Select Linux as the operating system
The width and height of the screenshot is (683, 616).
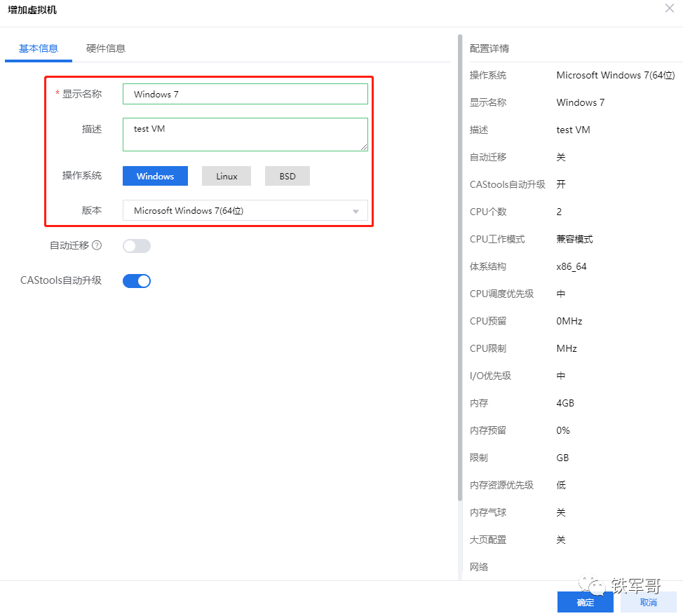pos(226,176)
